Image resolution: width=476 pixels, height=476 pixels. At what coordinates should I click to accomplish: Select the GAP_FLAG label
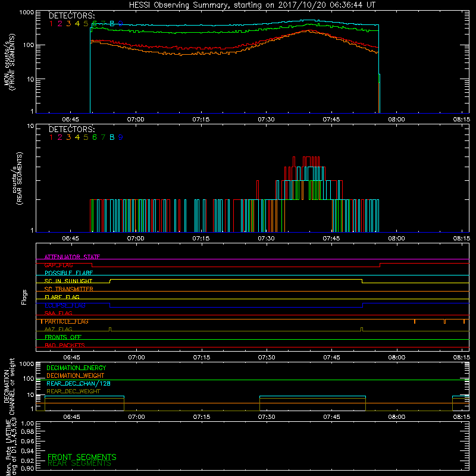pos(58,265)
